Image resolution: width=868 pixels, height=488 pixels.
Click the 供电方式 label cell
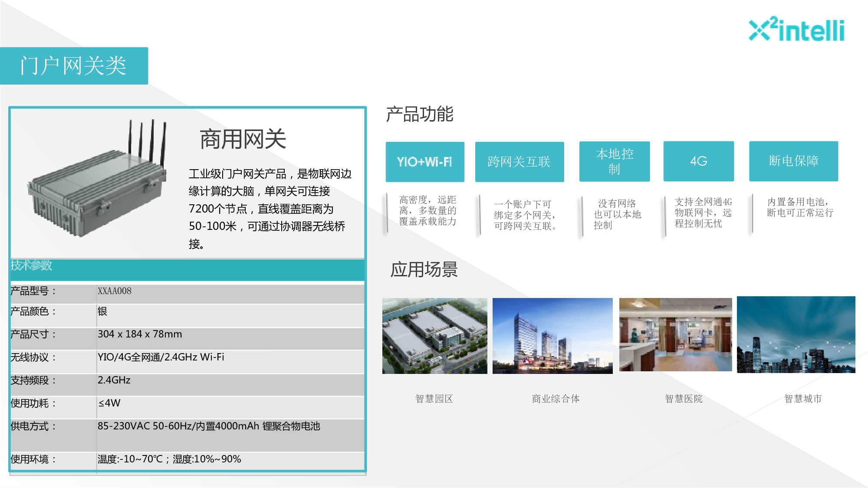pos(53,436)
